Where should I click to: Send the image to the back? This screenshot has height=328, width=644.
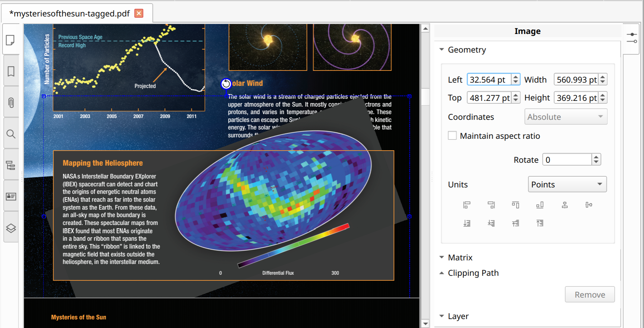467,223
